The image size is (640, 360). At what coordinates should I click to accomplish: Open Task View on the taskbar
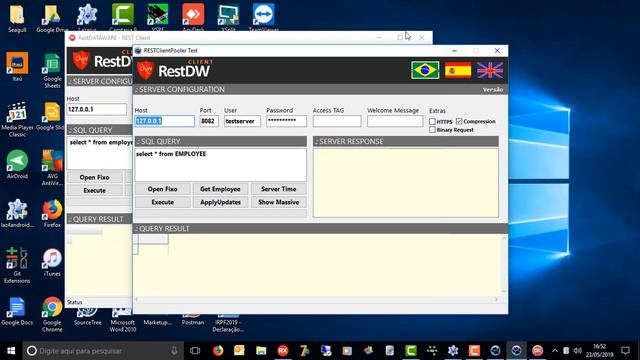coord(195,351)
